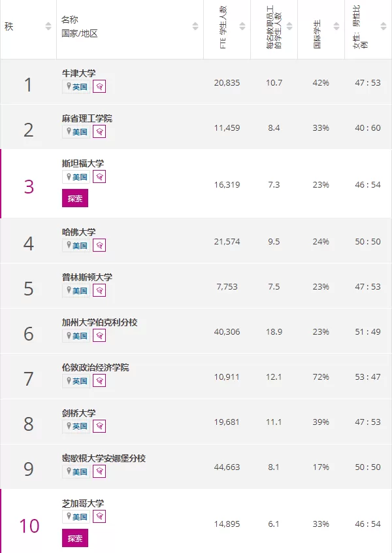Click graduation cap icon for 斯坦福大学
Viewport: 392px width, 553px height.
tap(99, 176)
